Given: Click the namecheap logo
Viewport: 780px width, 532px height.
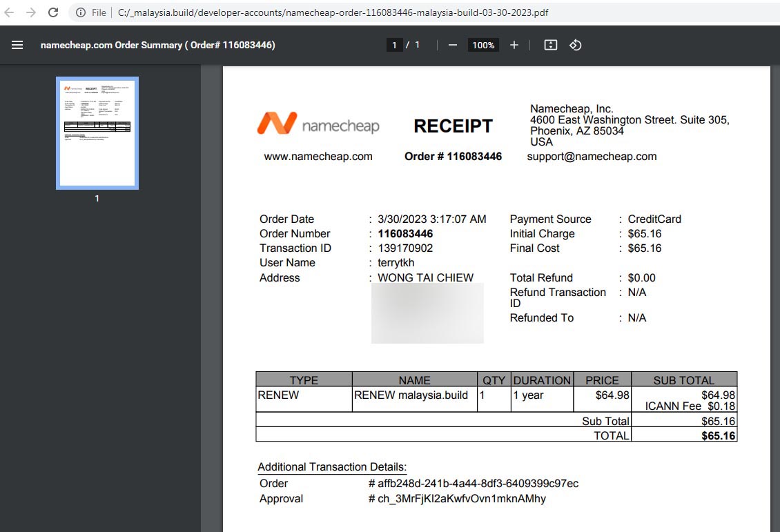Looking at the screenshot, I should pos(318,124).
